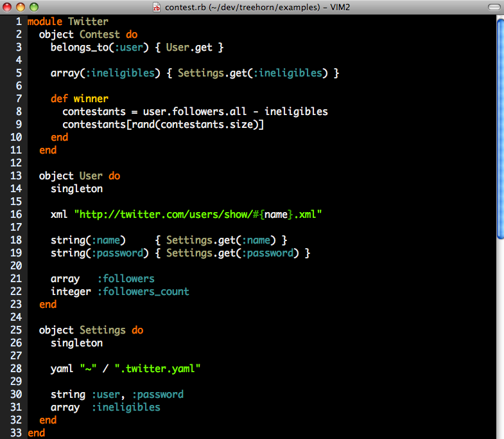Viewport: 504px width, 439px height.
Task: Click the toolbar toggle pill button
Action: click(x=494, y=7)
